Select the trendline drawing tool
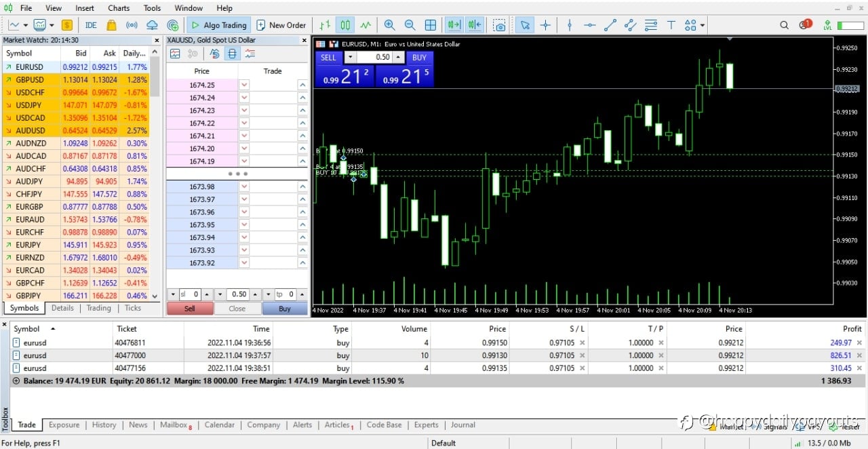This screenshot has height=449, width=868. (610, 25)
